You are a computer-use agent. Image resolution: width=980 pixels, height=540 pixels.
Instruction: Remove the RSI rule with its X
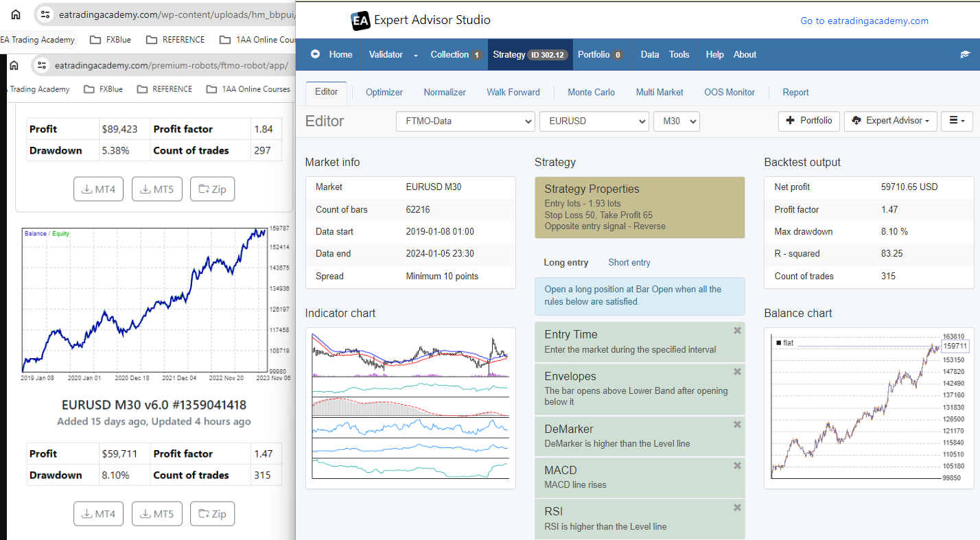click(x=737, y=508)
